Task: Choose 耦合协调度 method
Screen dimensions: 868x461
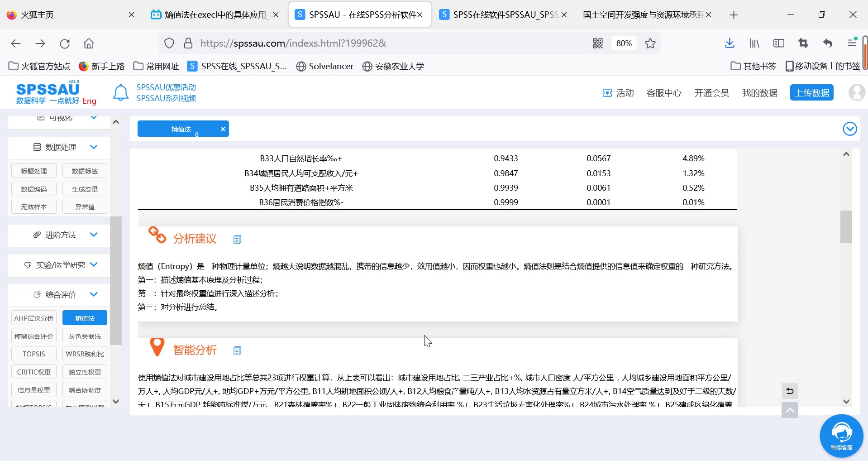Action: point(85,390)
